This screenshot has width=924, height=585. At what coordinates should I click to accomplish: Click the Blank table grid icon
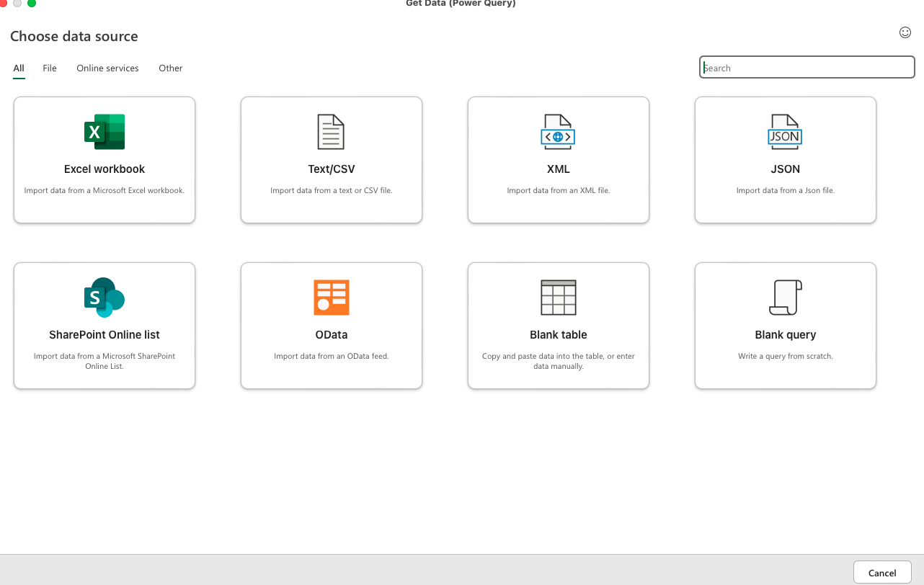pos(558,298)
